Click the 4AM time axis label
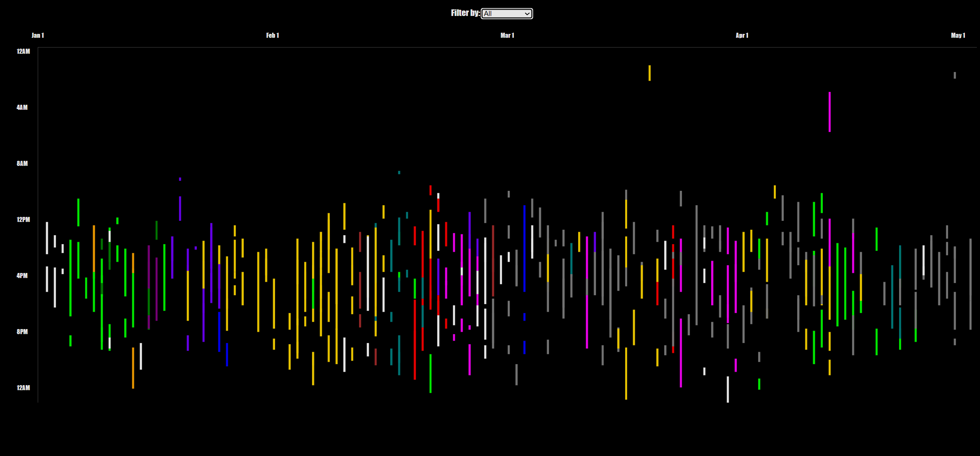Image resolution: width=980 pixels, height=456 pixels. 22,107
